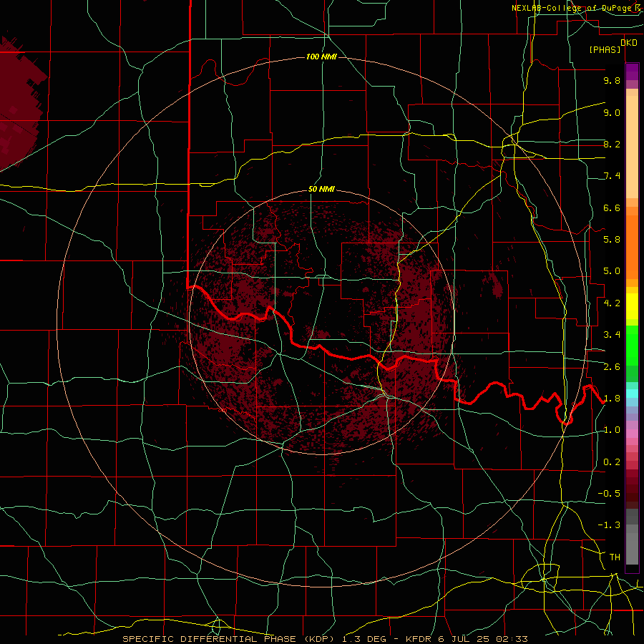Click the [PHAS] units label
Viewport: 644px width, 644px height.
click(605, 49)
